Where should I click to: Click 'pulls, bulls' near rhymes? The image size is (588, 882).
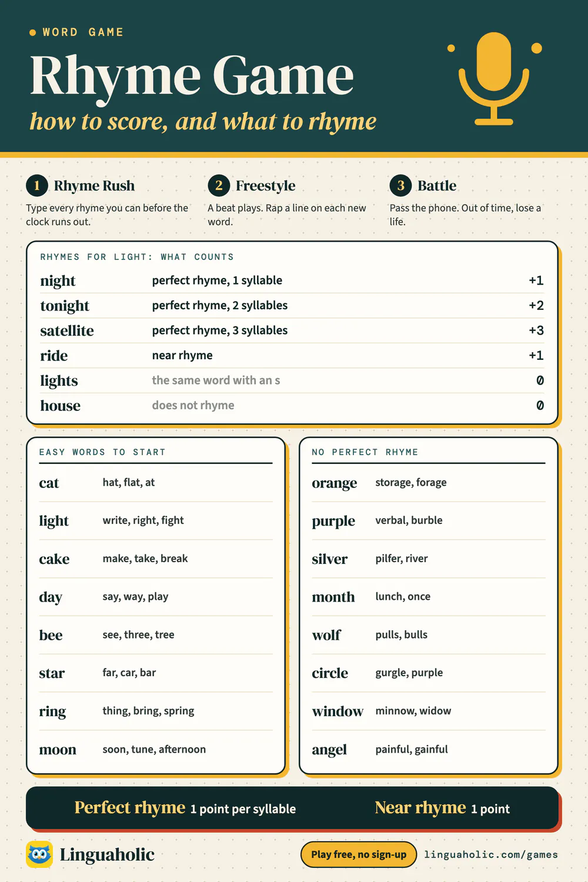401,635
